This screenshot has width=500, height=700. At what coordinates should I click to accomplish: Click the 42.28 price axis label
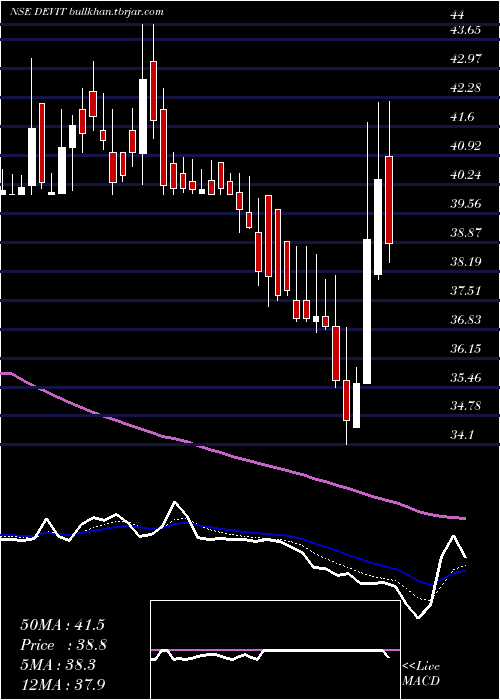(x=466, y=88)
